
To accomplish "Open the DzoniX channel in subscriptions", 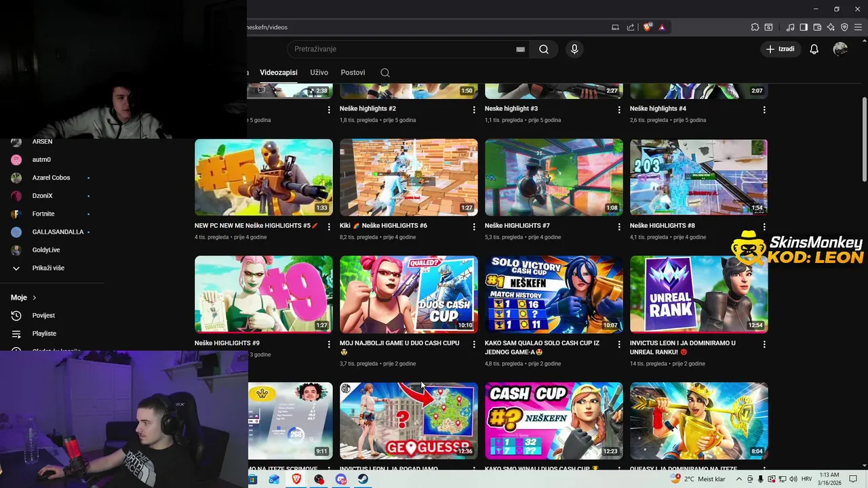I will (42, 196).
